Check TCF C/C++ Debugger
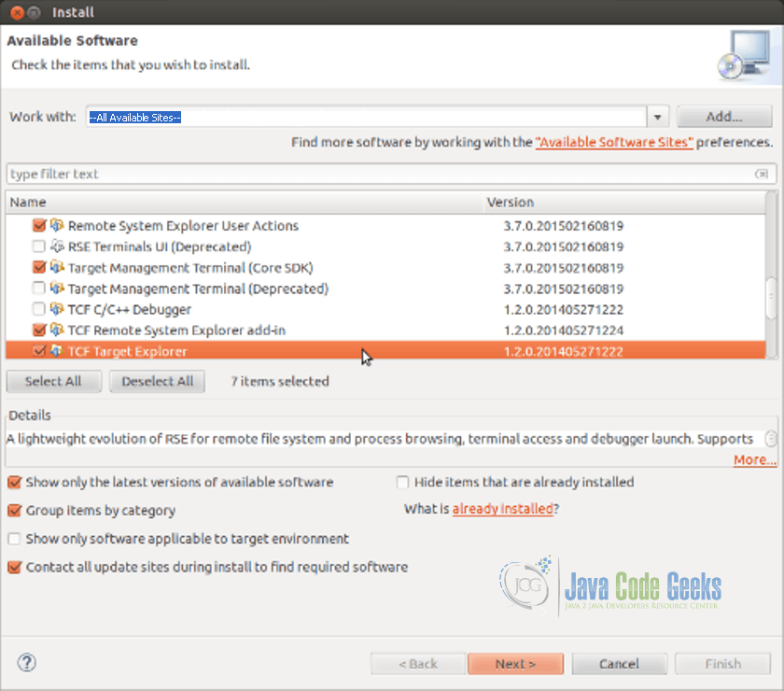The height and width of the screenshot is (691, 784). point(38,309)
